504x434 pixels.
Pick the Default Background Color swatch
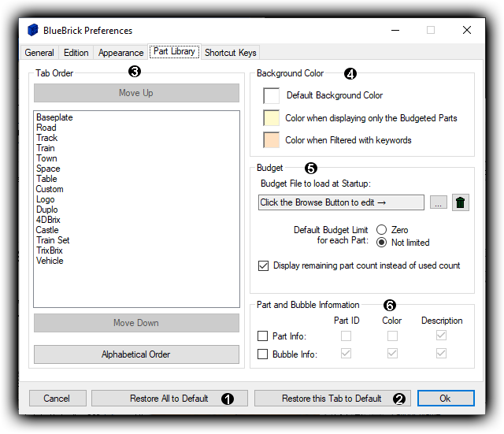pos(271,95)
